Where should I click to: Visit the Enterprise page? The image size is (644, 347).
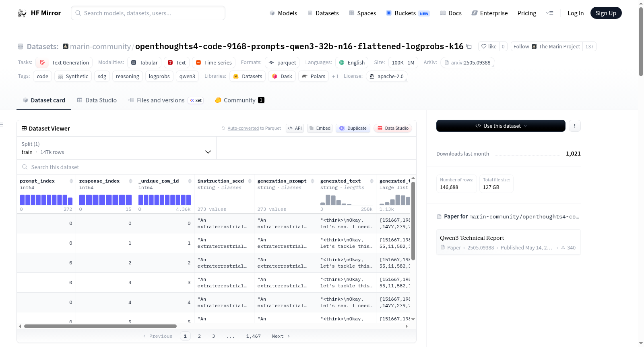489,13
